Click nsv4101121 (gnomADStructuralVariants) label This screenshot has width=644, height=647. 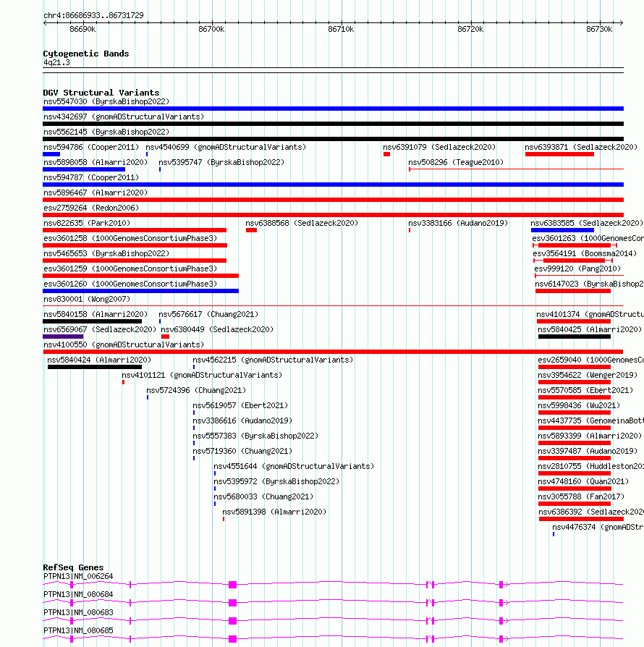(202, 376)
